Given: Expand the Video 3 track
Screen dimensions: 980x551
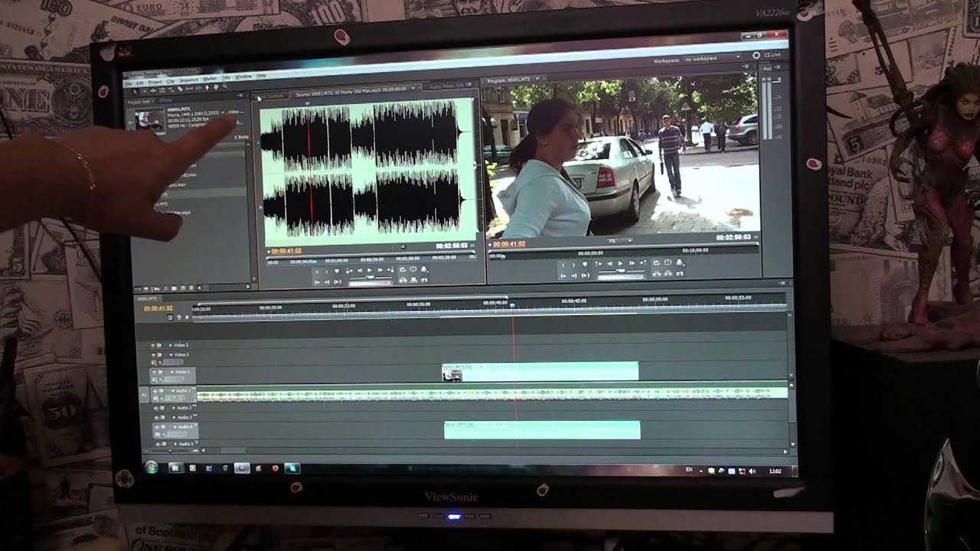Looking at the screenshot, I should (x=170, y=345).
